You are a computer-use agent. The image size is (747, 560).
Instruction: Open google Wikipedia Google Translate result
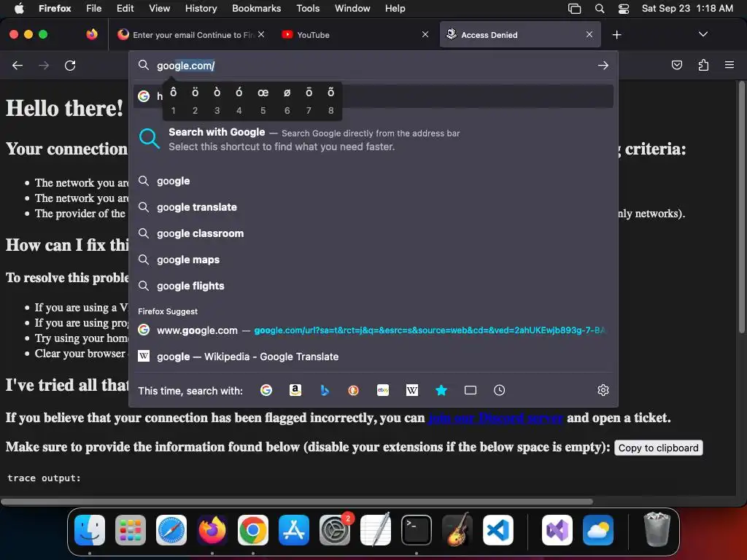click(x=373, y=357)
